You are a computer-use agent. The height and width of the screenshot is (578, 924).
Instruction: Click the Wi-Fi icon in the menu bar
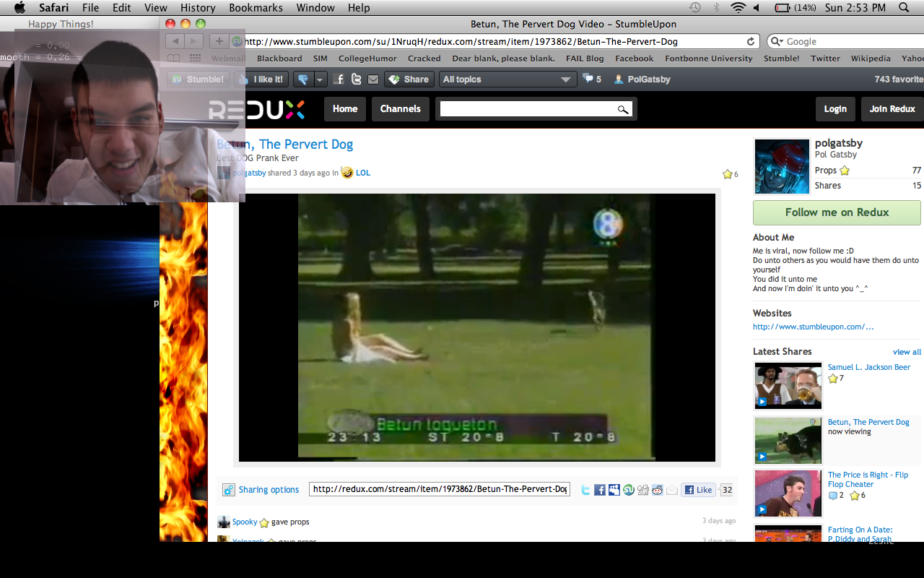click(x=737, y=8)
